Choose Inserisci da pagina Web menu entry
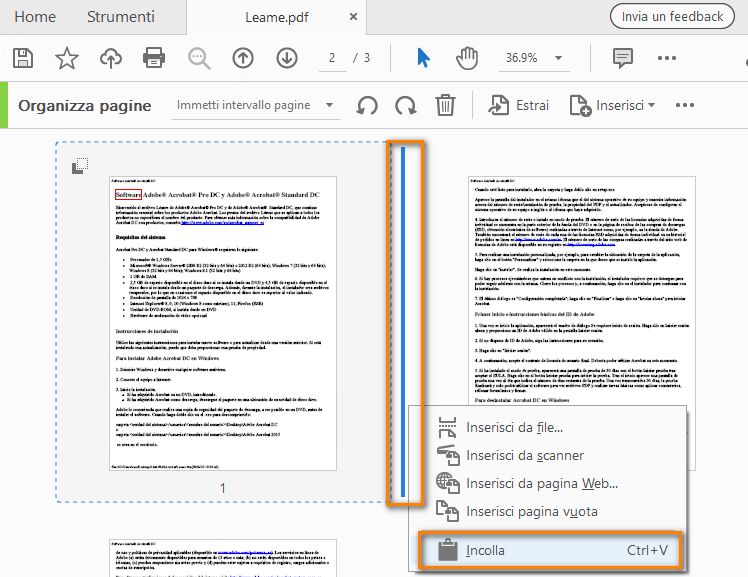This screenshot has width=748, height=577. pyautogui.click(x=547, y=484)
